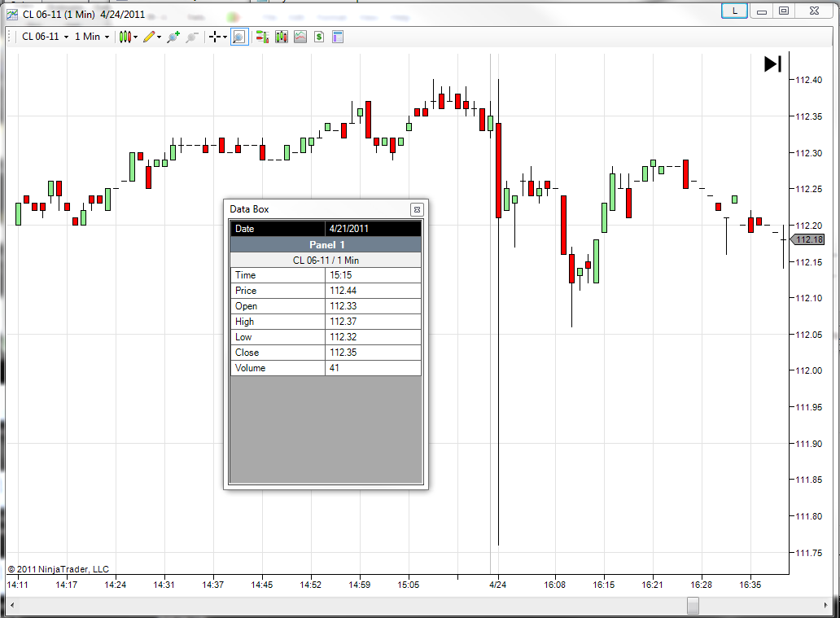This screenshot has height=618, width=840.
Task: Click the chart window icon in title bar
Action: (x=12, y=15)
